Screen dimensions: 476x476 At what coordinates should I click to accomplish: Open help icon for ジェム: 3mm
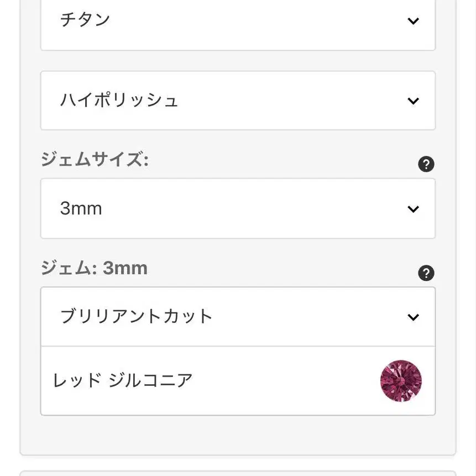coord(426,273)
